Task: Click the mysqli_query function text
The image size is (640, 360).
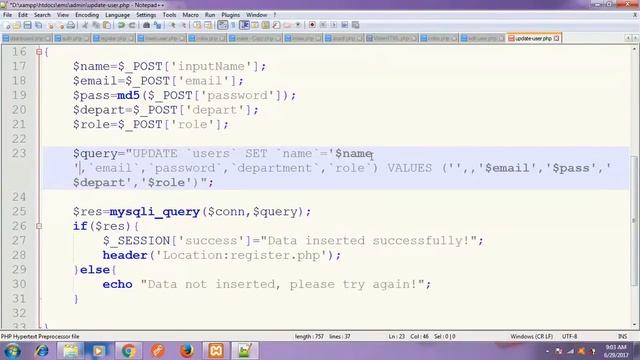Action: (x=155, y=212)
